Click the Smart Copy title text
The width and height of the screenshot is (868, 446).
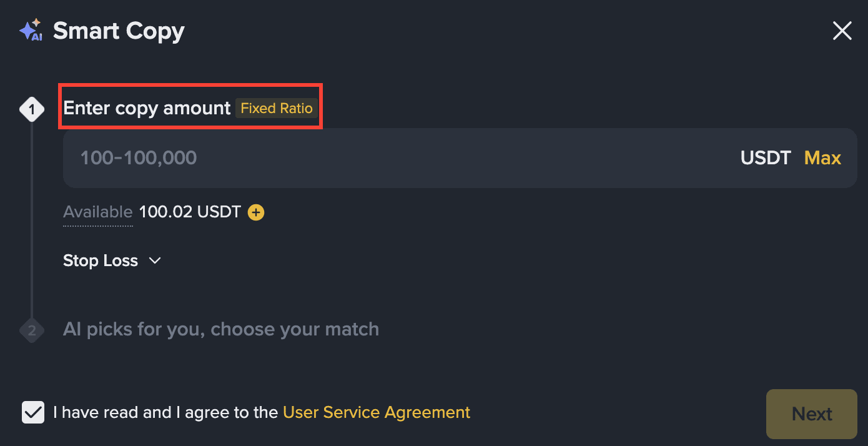coord(119,31)
